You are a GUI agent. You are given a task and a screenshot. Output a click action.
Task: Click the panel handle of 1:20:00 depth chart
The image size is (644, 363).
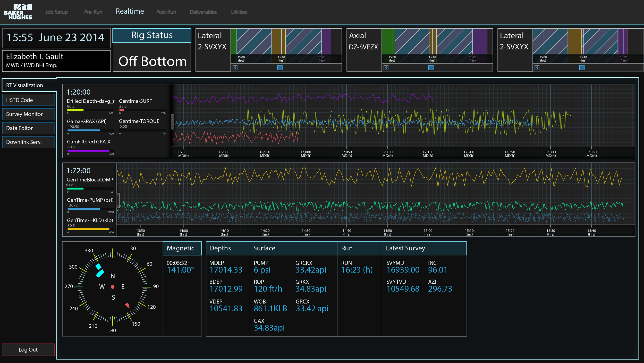coord(173,121)
